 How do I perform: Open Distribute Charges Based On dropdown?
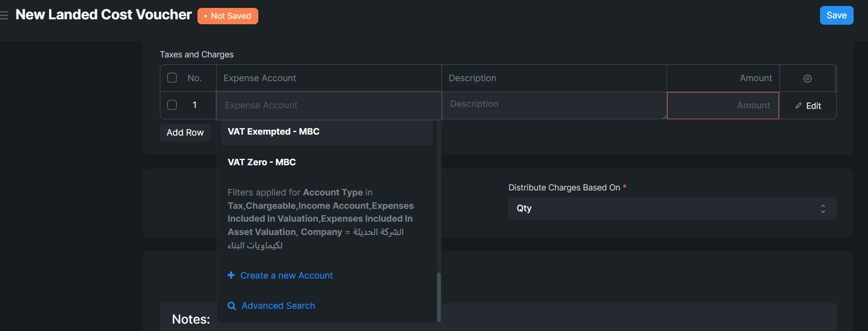[x=673, y=208]
